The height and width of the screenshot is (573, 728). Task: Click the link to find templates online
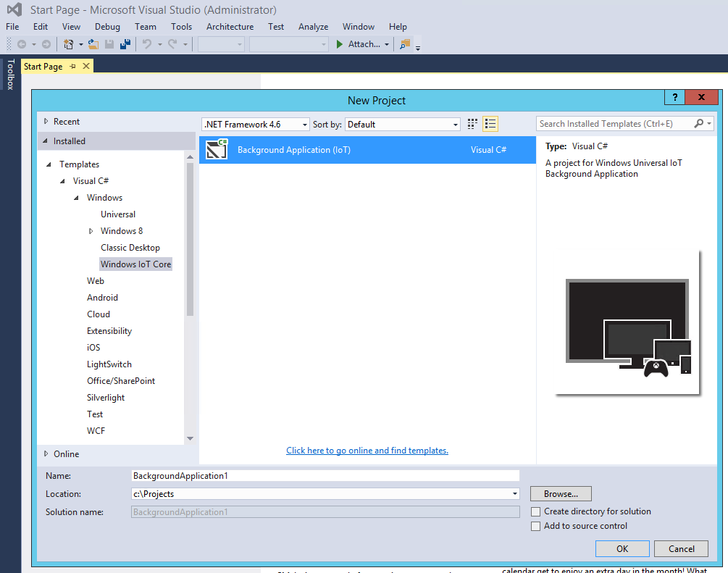tap(367, 450)
